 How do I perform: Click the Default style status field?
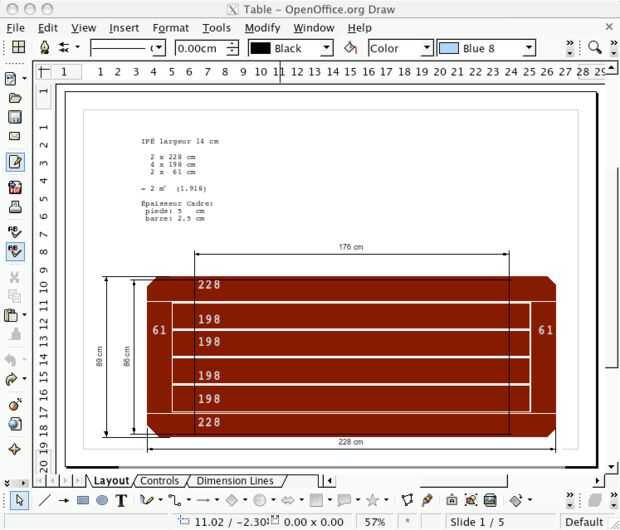coord(584,522)
